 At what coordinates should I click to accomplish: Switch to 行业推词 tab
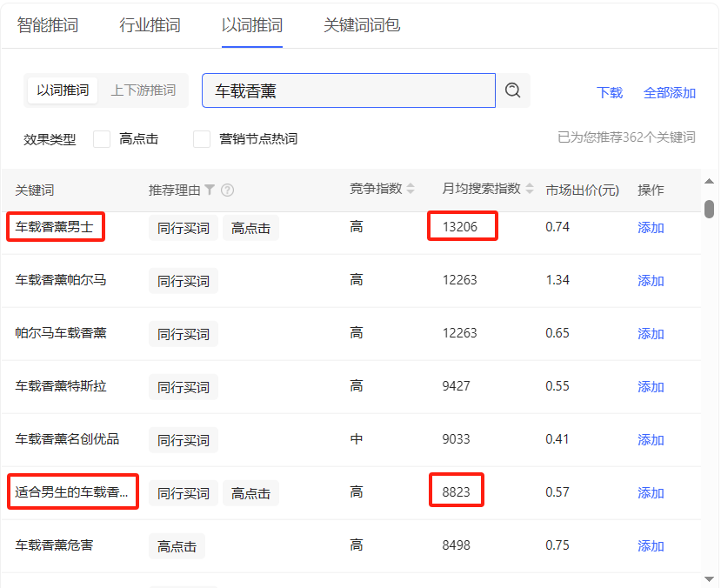click(150, 25)
